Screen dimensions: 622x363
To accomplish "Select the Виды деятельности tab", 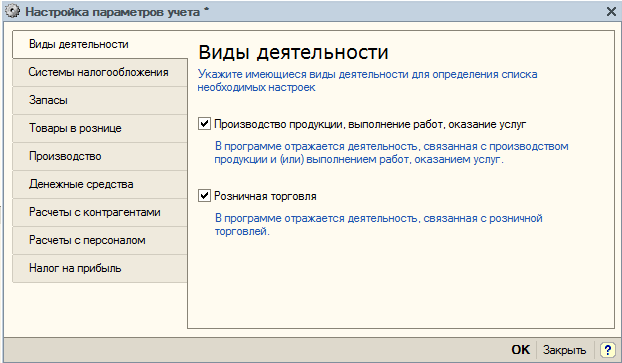I will coord(100,44).
